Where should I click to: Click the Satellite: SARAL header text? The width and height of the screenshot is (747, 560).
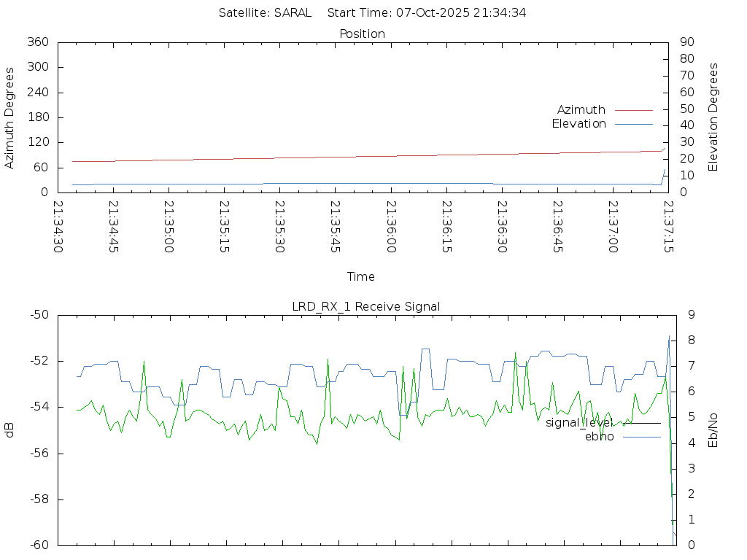click(265, 12)
